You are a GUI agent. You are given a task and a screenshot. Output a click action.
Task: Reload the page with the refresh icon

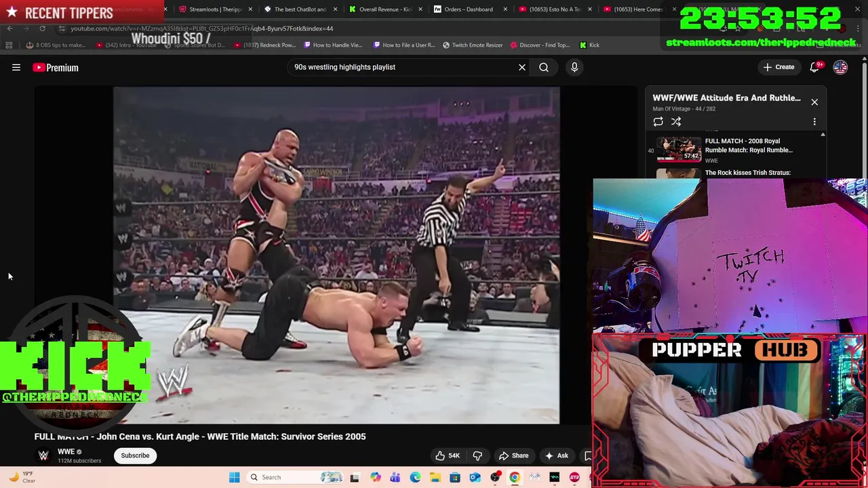point(42,28)
